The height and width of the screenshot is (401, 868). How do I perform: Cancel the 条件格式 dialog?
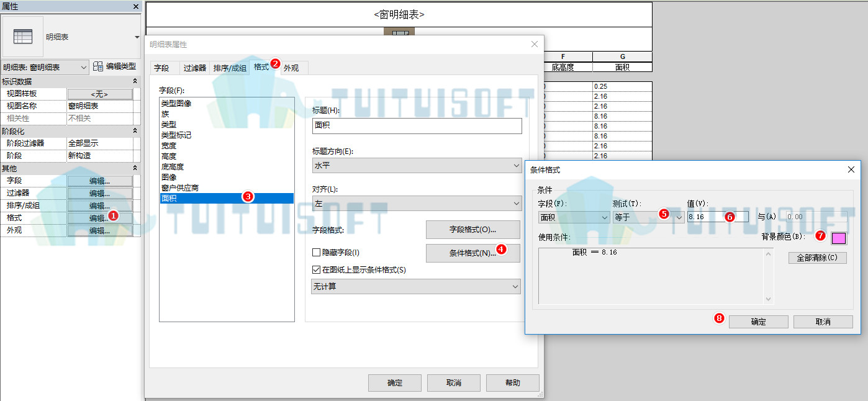823,322
